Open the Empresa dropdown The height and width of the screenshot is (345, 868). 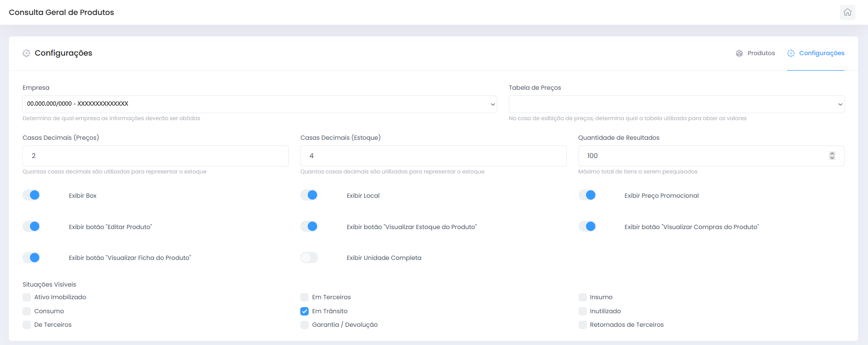click(260, 104)
